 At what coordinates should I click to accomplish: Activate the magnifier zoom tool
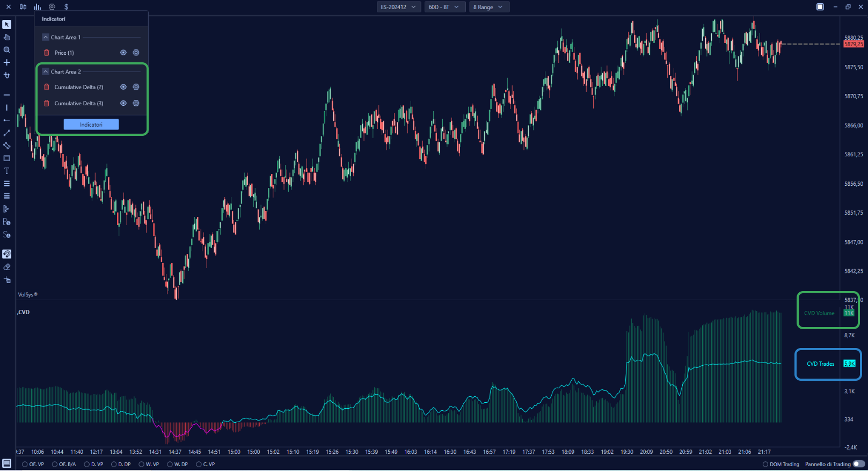[x=6, y=50]
